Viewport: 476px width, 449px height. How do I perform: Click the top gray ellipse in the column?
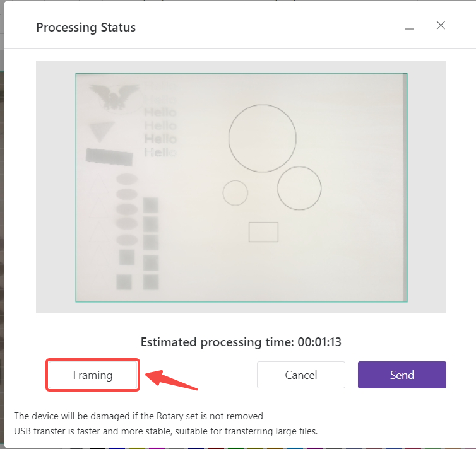click(x=127, y=179)
